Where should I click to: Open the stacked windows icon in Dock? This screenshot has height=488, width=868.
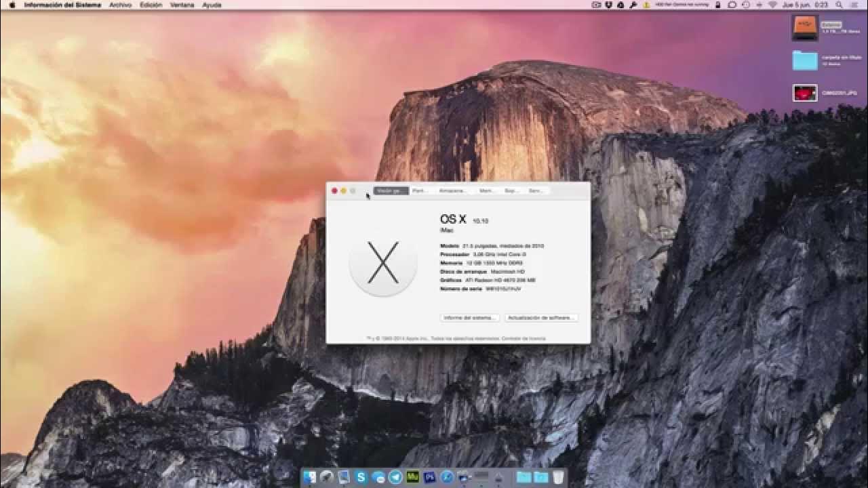463,477
